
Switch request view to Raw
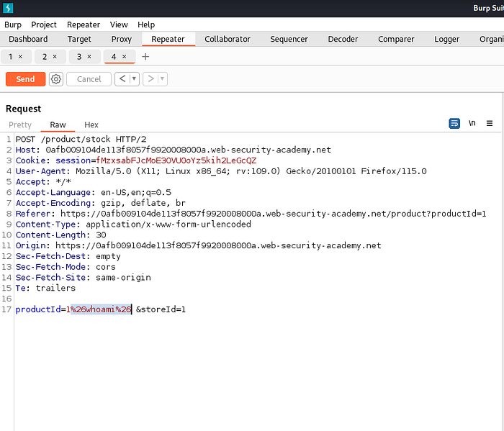58,124
